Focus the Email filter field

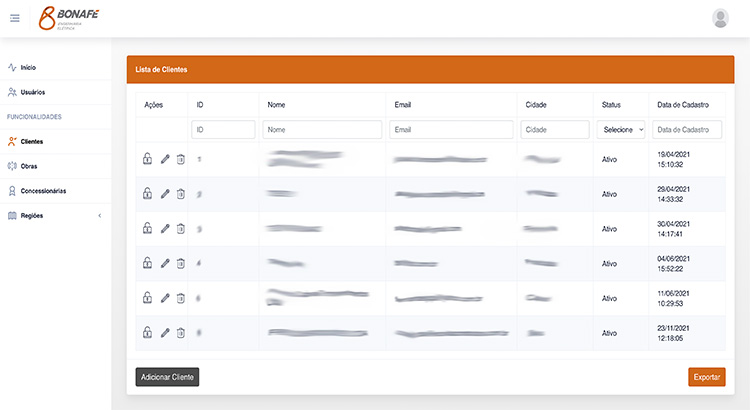451,130
